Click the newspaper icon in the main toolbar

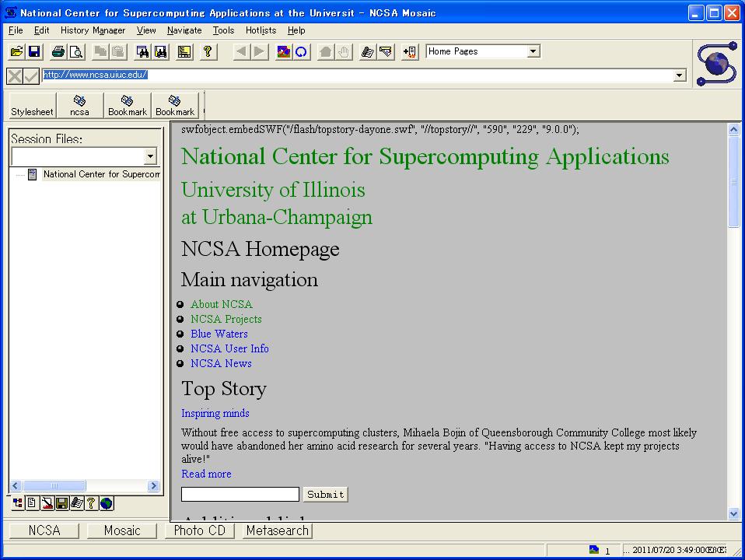[368, 51]
